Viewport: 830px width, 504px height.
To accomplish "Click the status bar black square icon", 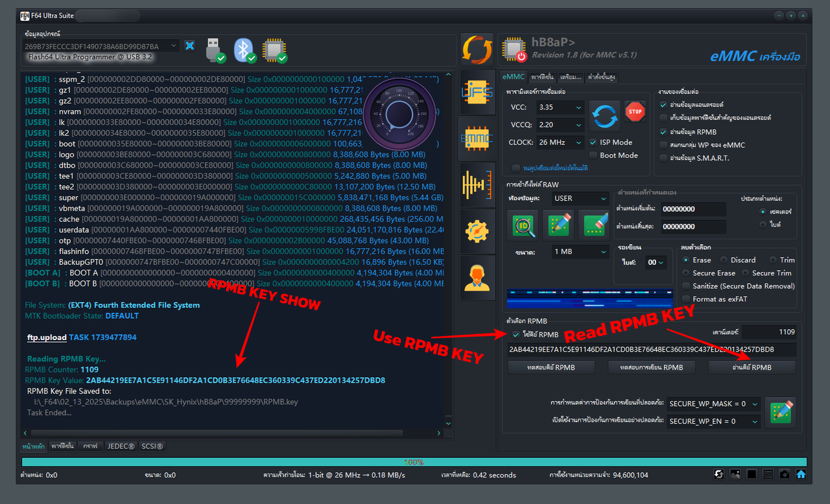I will coord(752,474).
